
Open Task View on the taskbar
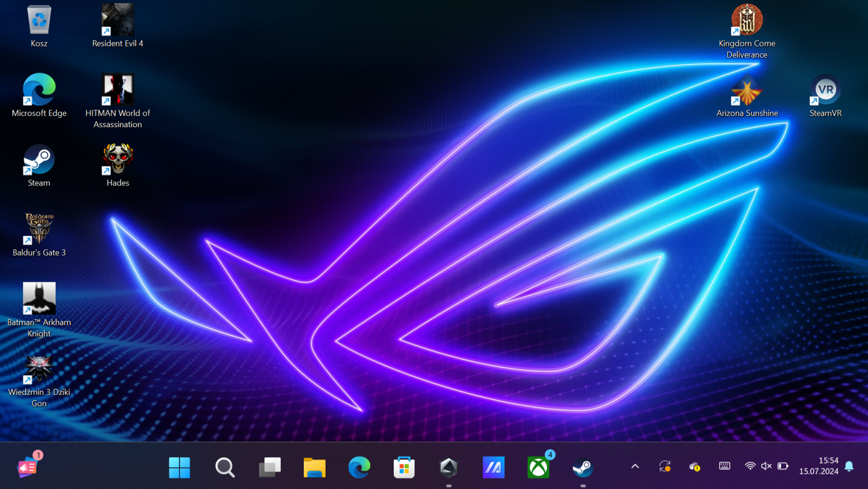click(x=270, y=467)
